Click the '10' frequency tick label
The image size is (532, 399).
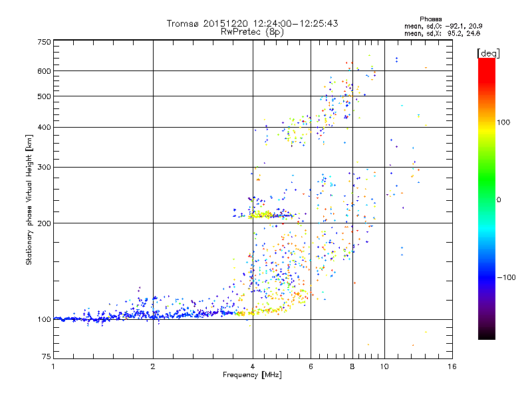384,366
